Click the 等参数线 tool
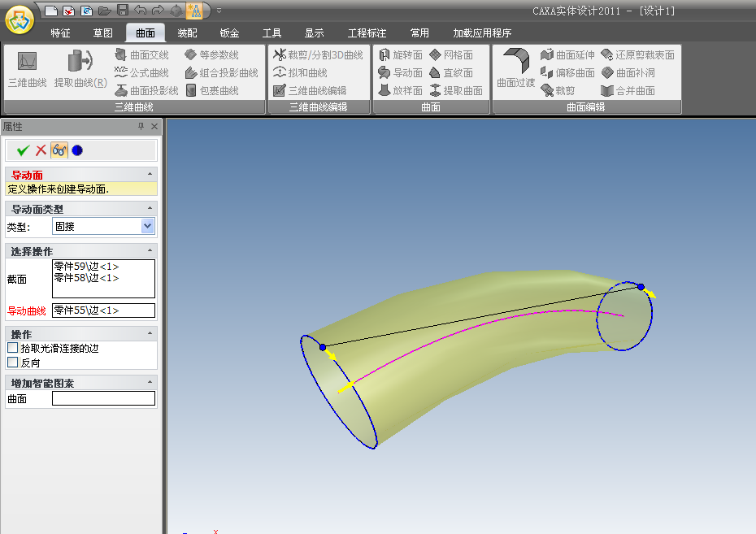The height and width of the screenshot is (534, 756). click(211, 55)
